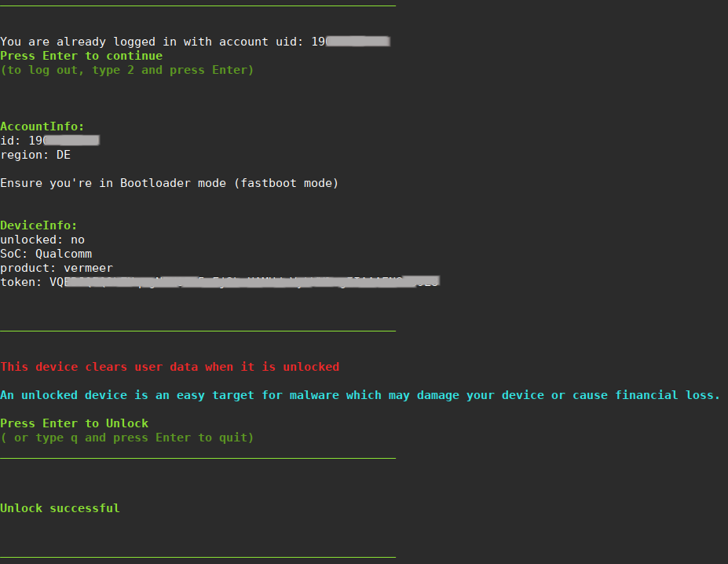Click the cyan malware warning text
The image size is (728, 564).
tap(360, 395)
